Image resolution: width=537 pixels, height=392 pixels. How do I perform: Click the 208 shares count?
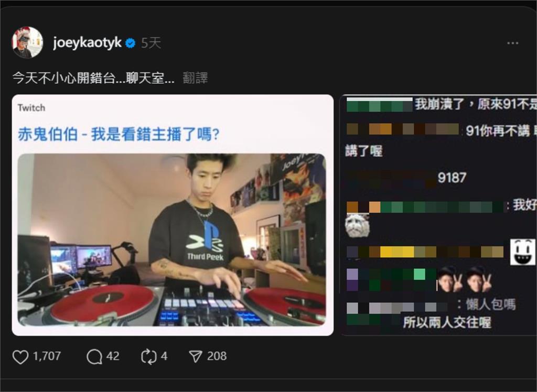coord(217,356)
